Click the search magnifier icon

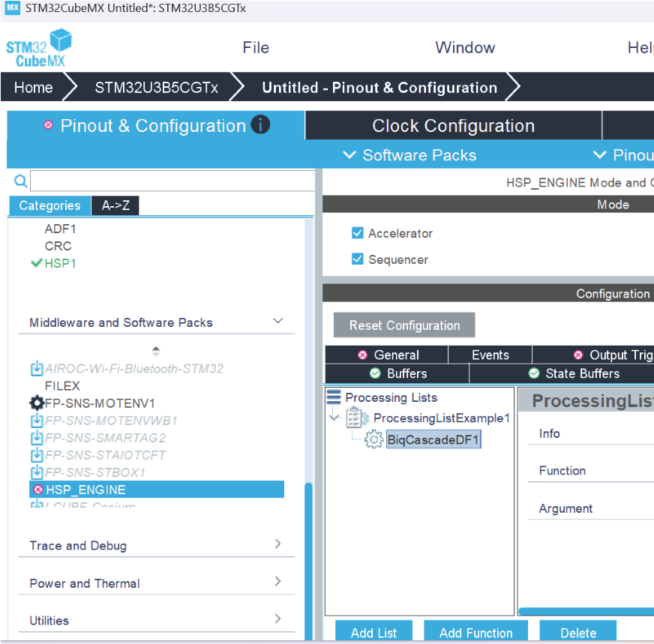pos(20,181)
